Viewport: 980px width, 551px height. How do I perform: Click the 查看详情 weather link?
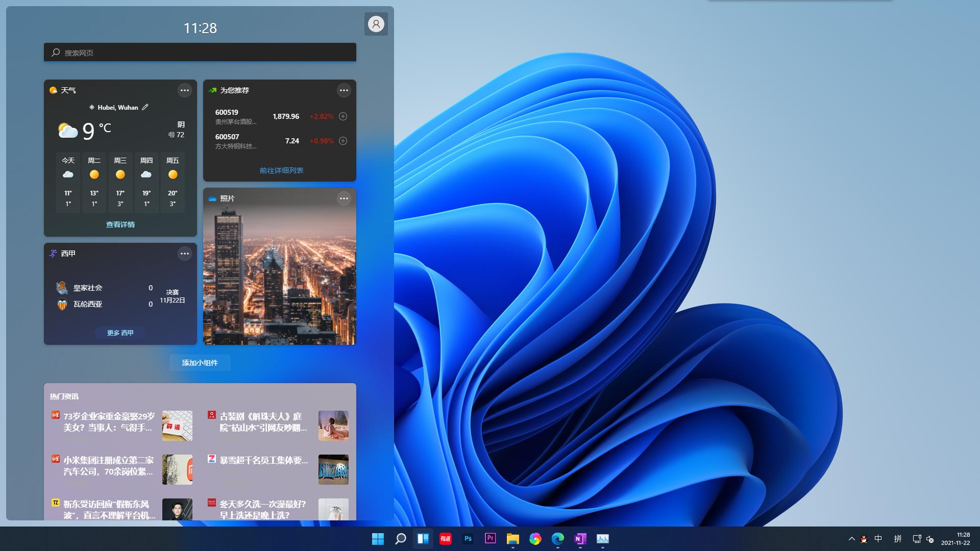(120, 224)
